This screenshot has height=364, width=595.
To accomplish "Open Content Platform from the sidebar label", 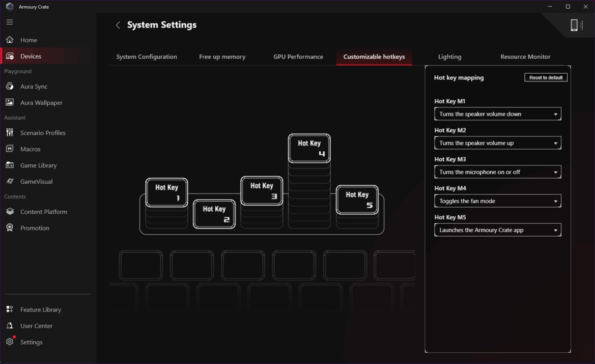I will click(44, 212).
